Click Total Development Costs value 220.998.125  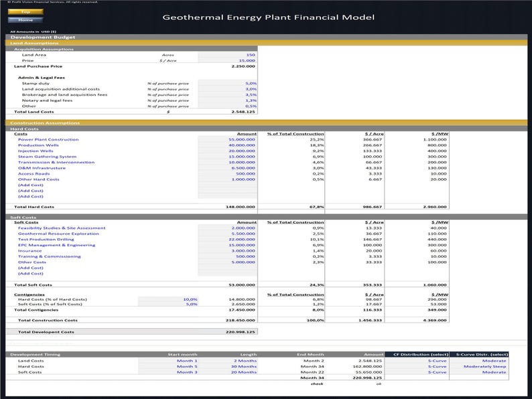coord(241,332)
